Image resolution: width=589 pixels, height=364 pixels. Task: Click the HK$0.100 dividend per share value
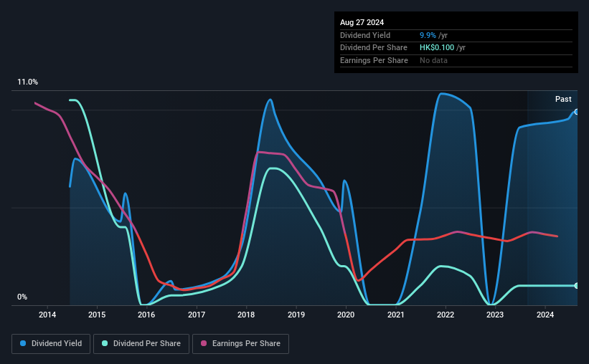(x=437, y=48)
